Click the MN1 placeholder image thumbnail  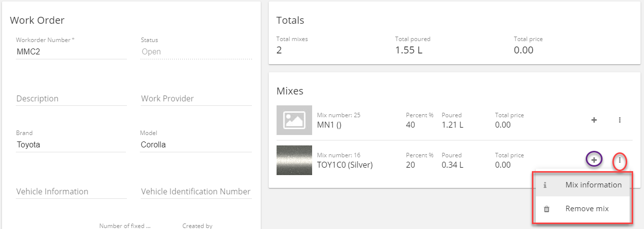[294, 120]
